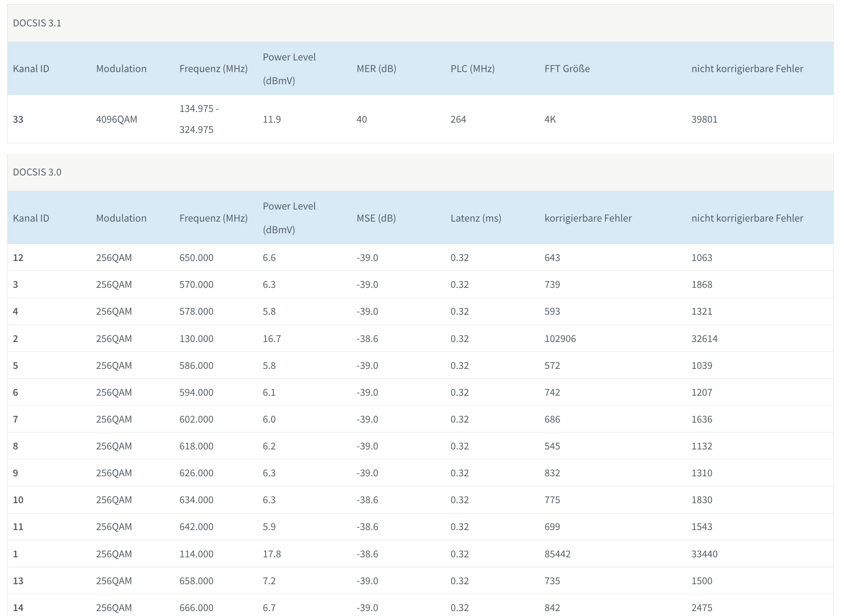Select the 4096QAM modulation cell
This screenshot has height=616, width=844.
(x=116, y=120)
